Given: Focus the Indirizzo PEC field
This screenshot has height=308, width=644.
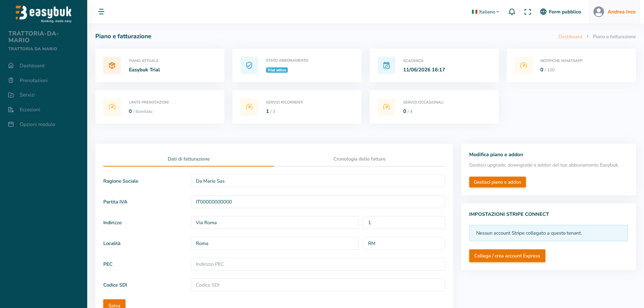Looking at the screenshot, I should pos(318,264).
